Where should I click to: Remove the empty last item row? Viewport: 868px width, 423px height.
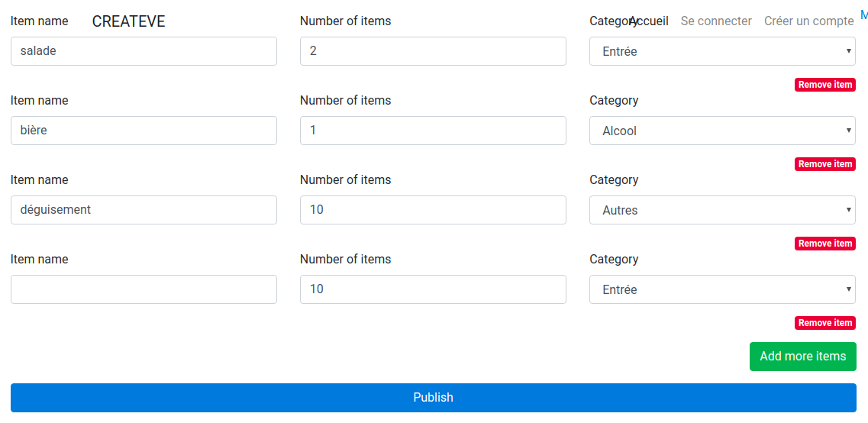pyautogui.click(x=824, y=323)
